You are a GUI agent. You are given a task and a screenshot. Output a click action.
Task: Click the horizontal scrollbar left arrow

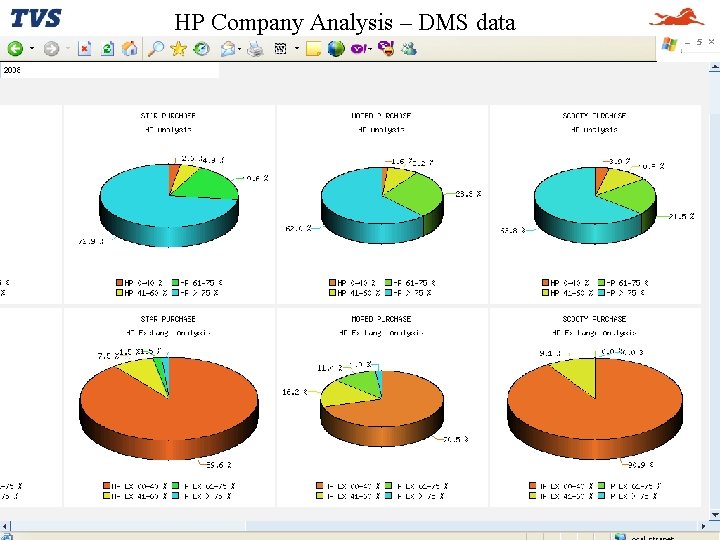pyautogui.click(x=5, y=525)
